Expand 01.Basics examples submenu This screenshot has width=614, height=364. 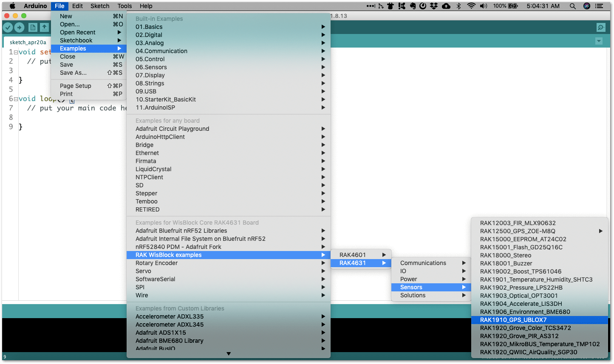(229, 27)
